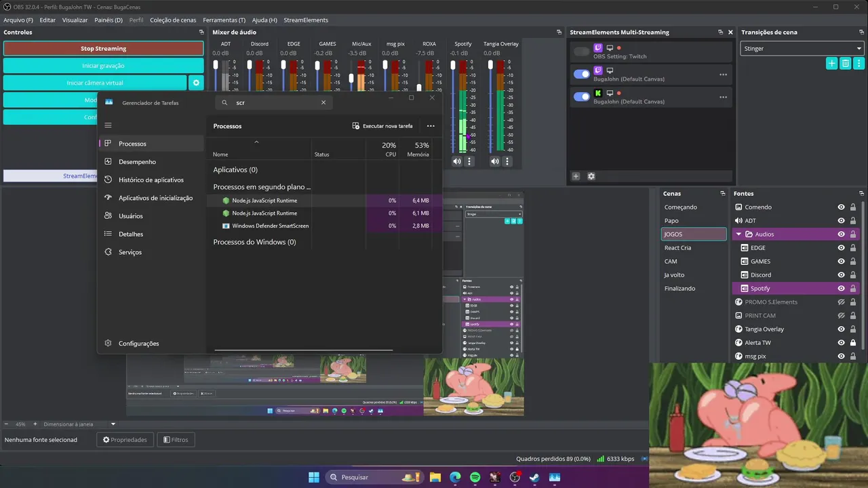This screenshot has height=488, width=868.
Task: Click Iniciar gravação button
Action: (103, 66)
